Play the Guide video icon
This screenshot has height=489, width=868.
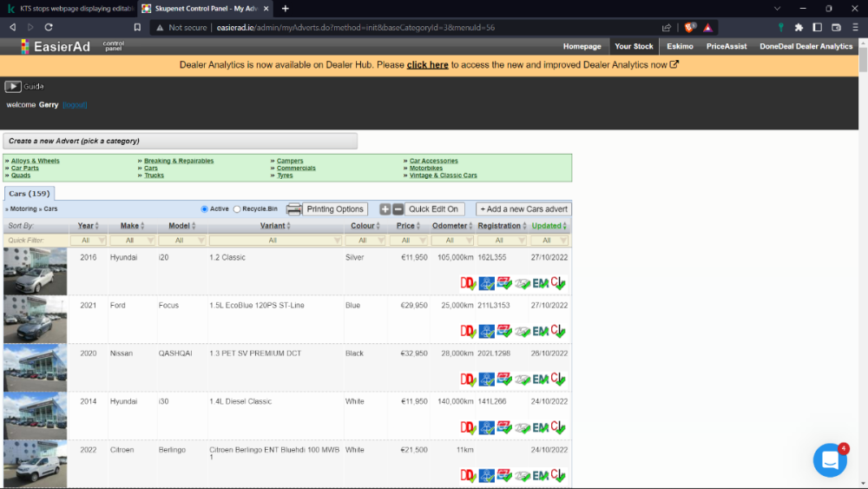pyautogui.click(x=13, y=86)
